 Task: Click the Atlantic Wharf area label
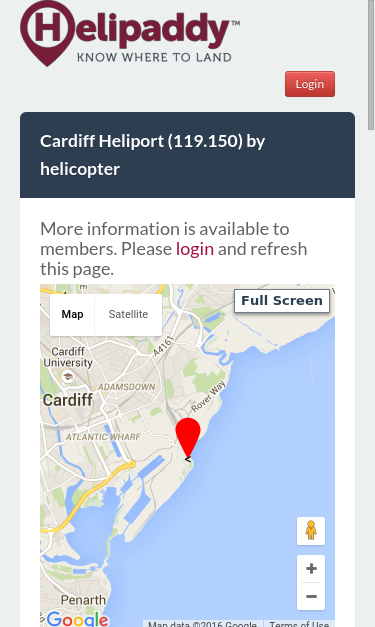point(103,437)
